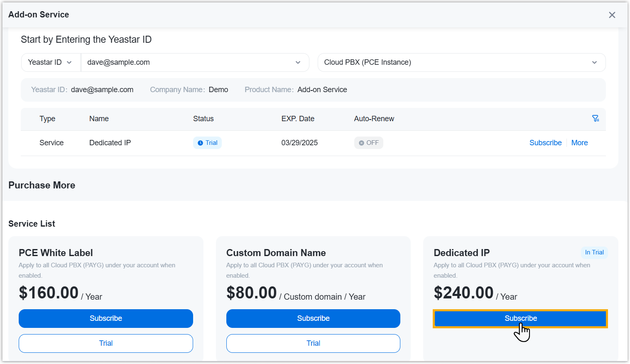This screenshot has width=630, height=364.
Task: Subscribe to Dedicated IP for $240.00
Action: [x=520, y=318]
